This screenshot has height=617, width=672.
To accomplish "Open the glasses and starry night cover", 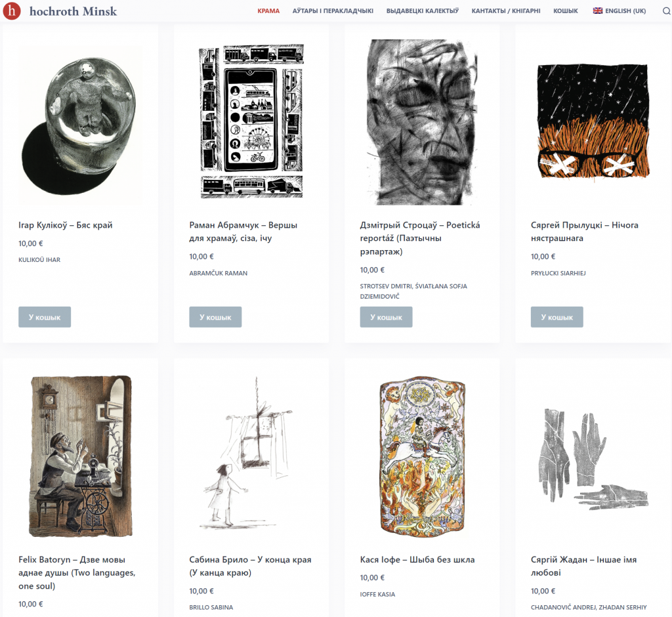I will point(593,122).
